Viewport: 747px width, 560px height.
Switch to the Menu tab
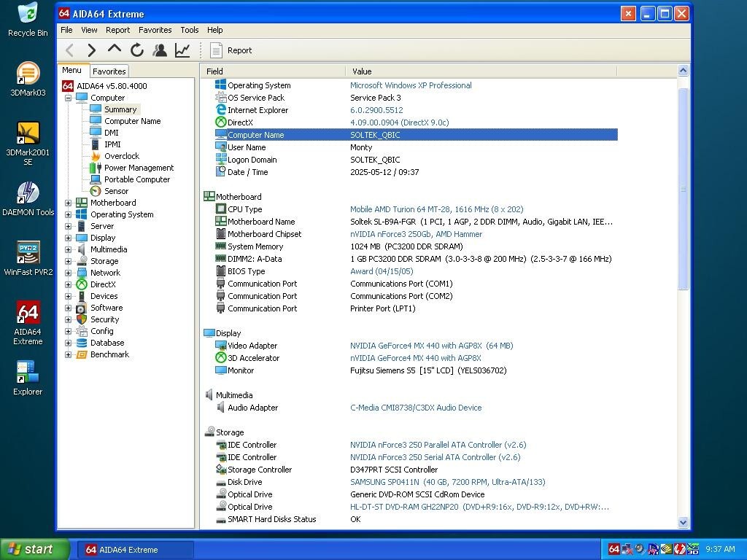pos(72,70)
